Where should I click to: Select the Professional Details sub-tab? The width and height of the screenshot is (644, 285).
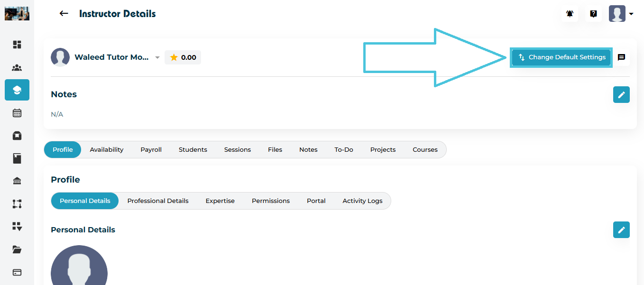click(x=158, y=201)
